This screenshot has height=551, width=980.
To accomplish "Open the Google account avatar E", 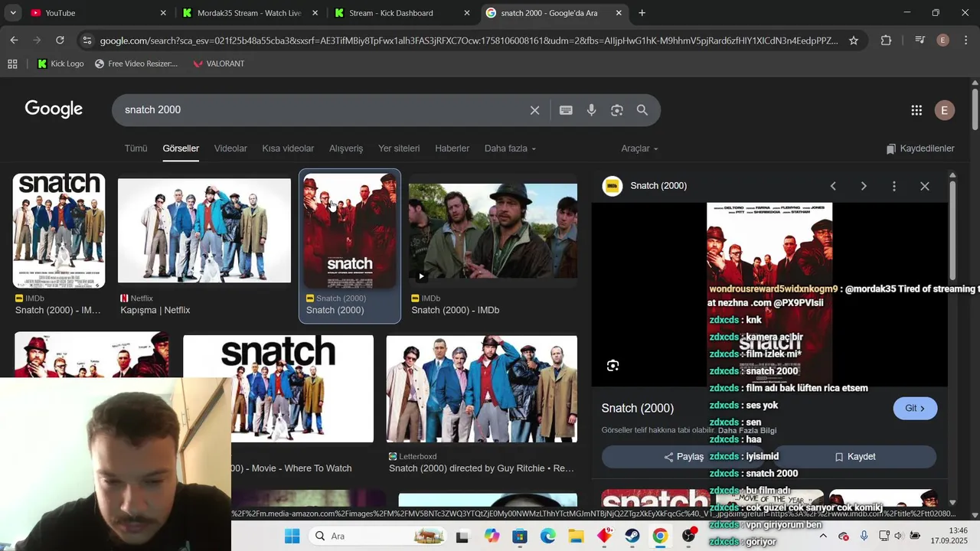I will coord(944,110).
